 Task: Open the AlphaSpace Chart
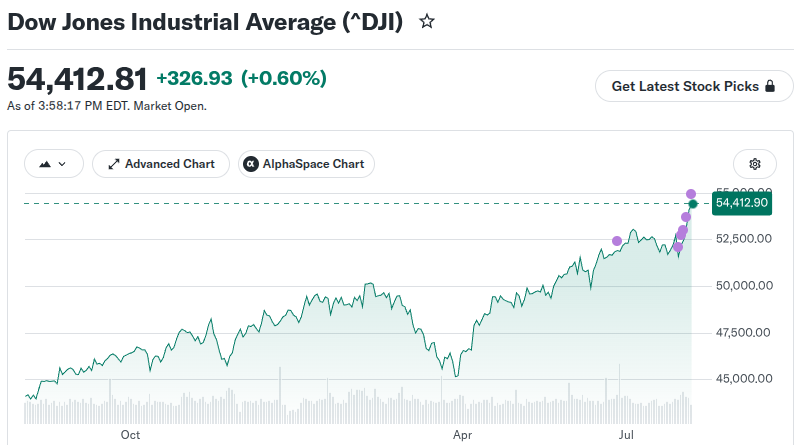(x=306, y=164)
